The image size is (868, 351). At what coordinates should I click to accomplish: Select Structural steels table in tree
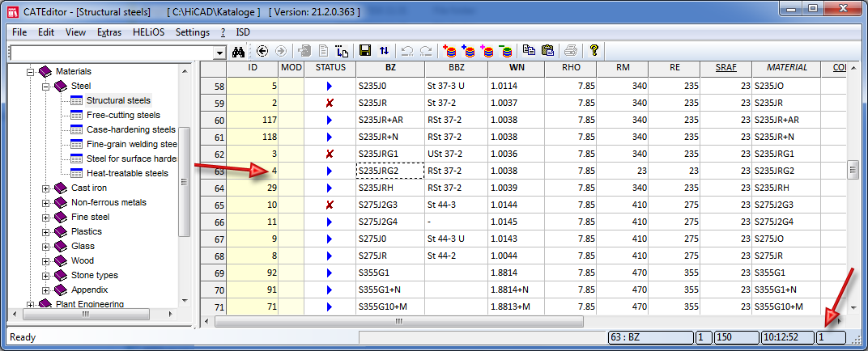point(118,100)
